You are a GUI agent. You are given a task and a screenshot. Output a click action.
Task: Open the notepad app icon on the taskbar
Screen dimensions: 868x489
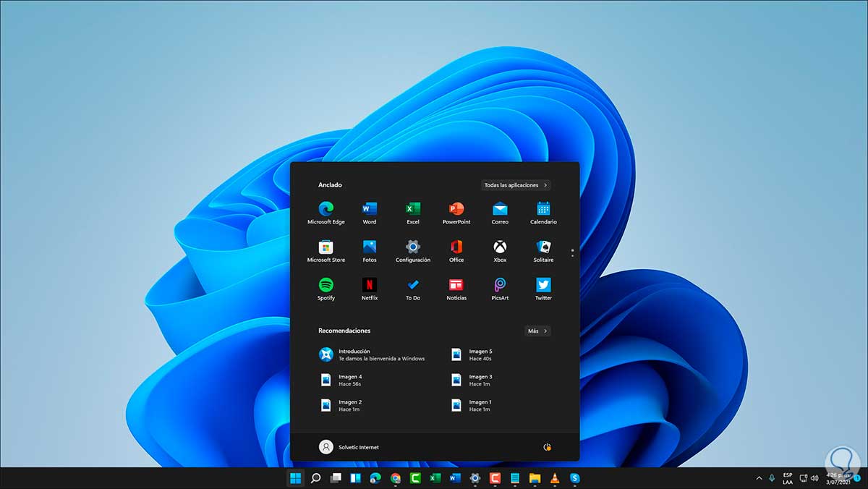point(515,478)
